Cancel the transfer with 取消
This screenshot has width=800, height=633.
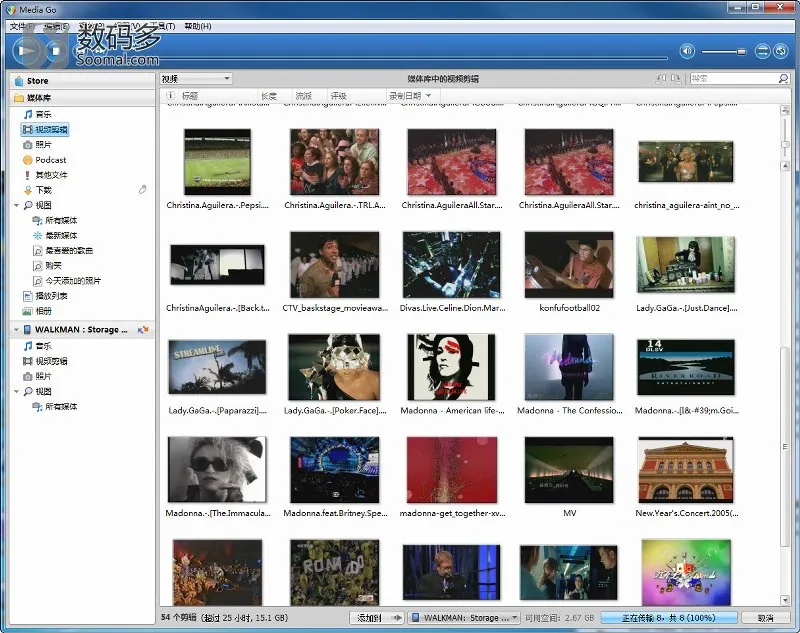click(x=765, y=618)
